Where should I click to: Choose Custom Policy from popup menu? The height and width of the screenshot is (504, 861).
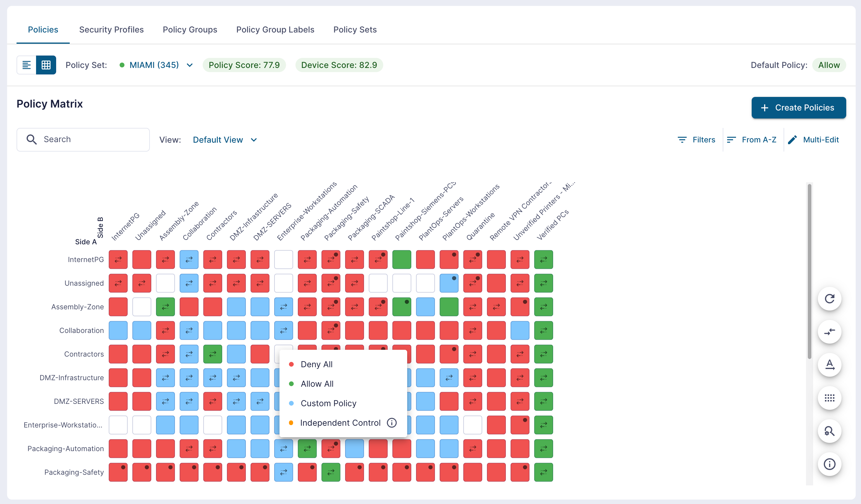[328, 403]
